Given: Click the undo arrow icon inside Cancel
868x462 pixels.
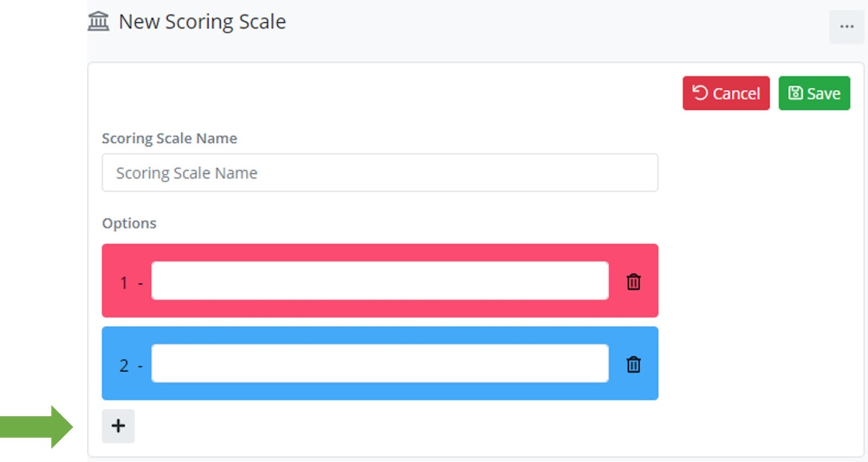Looking at the screenshot, I should tap(700, 93).
